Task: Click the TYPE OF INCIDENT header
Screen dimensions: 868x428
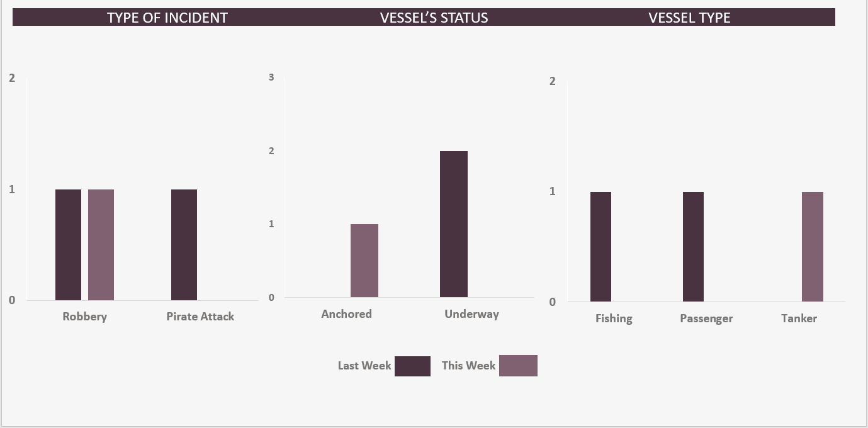Action: (x=167, y=18)
